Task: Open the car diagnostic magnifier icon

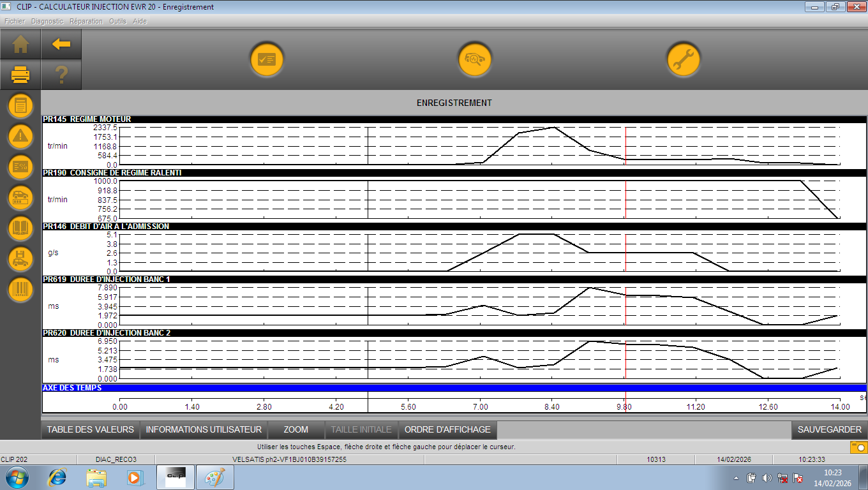Action: 475,60
